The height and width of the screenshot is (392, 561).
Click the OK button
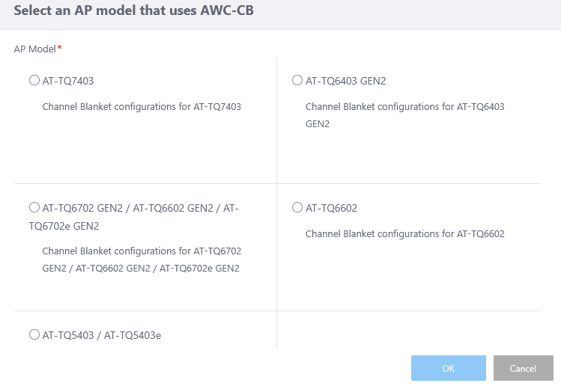448,368
